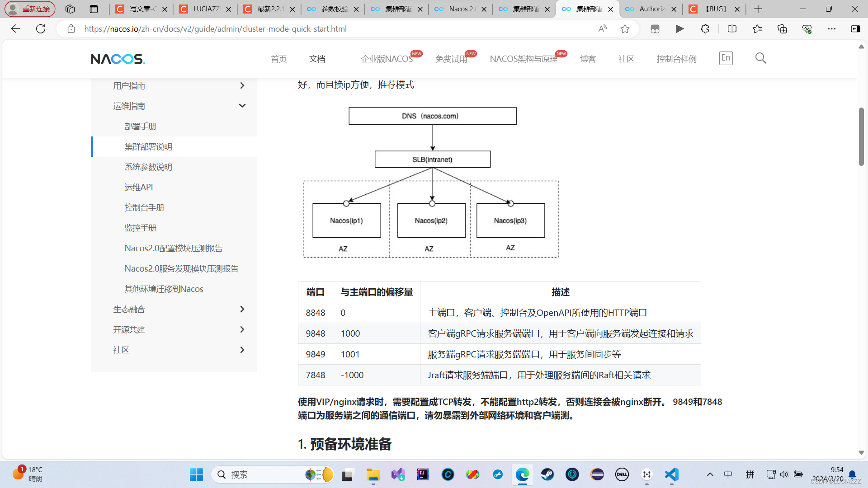Click the 重新连接 profile button

pyautogui.click(x=30, y=9)
